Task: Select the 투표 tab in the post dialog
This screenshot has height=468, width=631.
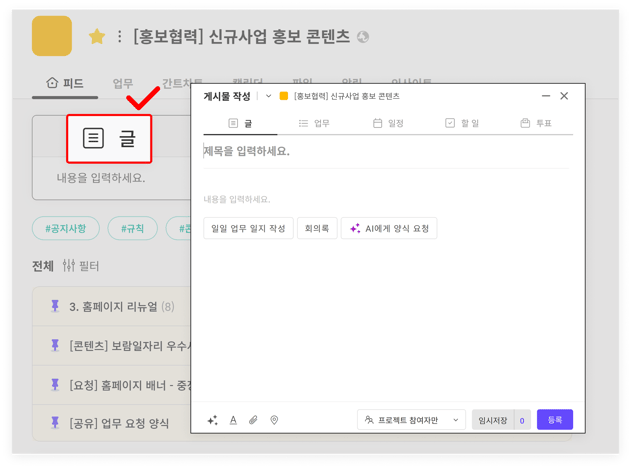Action: (x=536, y=123)
